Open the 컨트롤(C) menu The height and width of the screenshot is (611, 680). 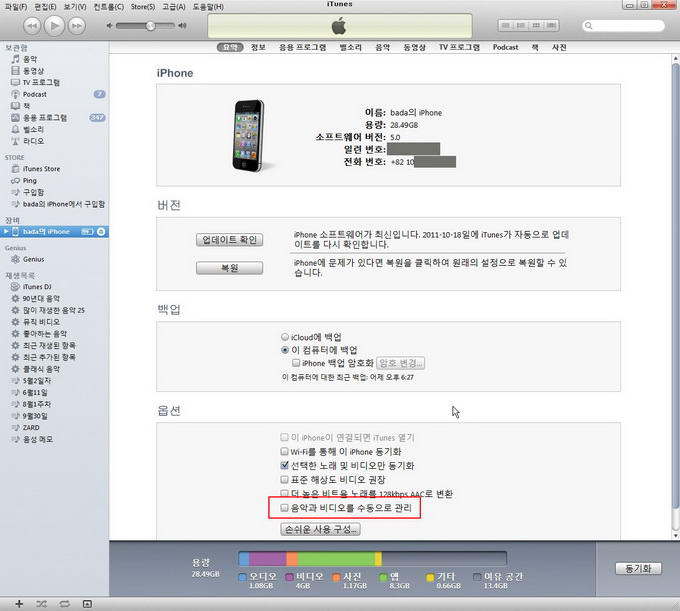108,7
